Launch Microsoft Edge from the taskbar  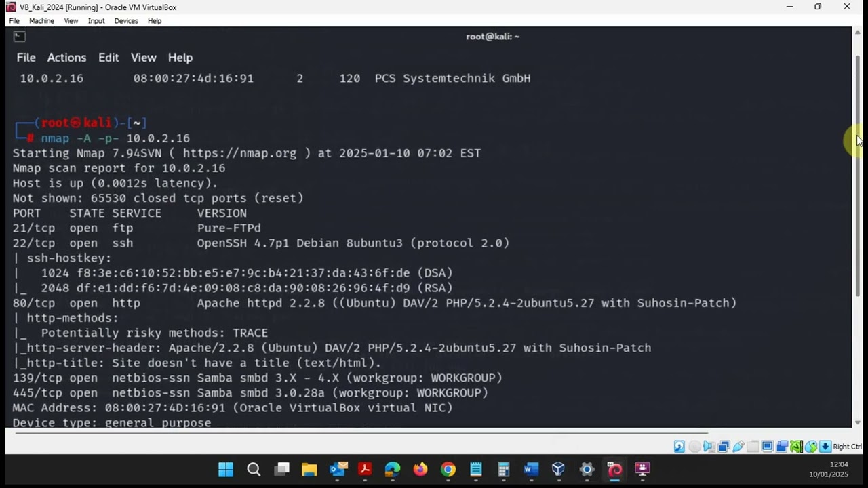(x=393, y=469)
